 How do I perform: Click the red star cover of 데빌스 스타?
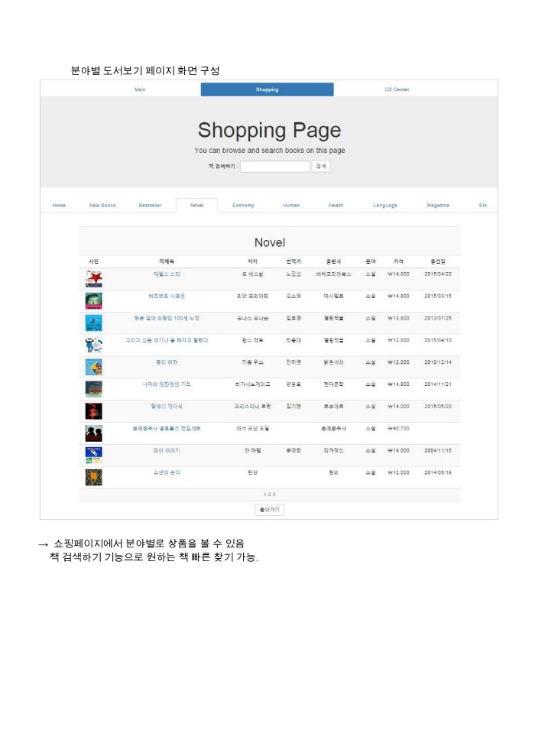point(93,279)
